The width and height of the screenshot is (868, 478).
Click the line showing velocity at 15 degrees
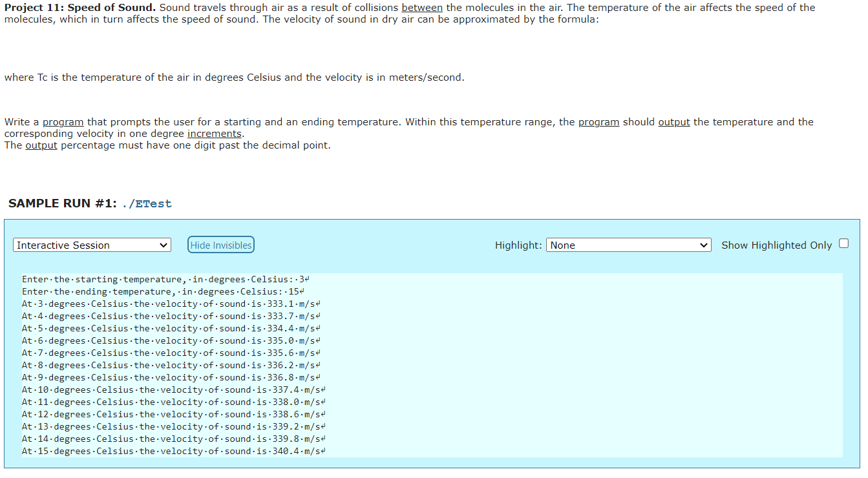tap(171, 451)
